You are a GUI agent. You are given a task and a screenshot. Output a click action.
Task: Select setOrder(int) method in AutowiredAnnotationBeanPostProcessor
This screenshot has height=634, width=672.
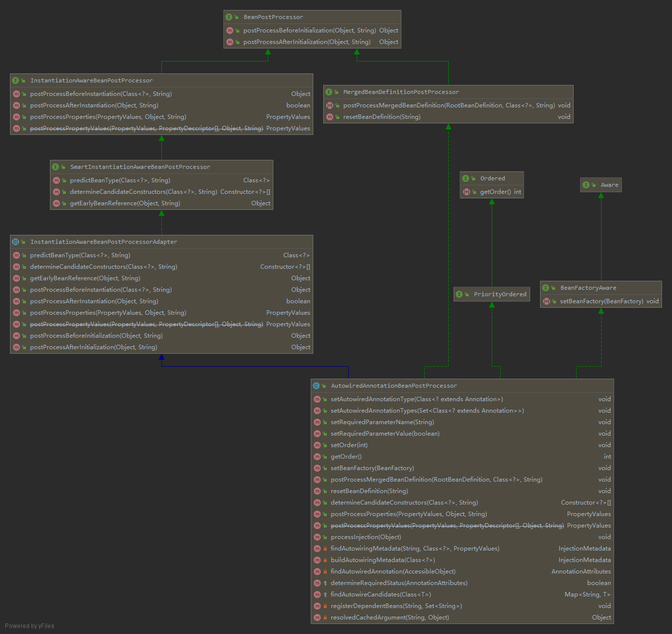tap(349, 445)
